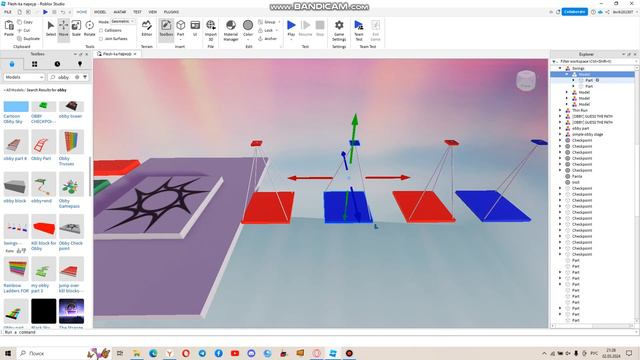Open the Models category dropdown in Toolbox
This screenshot has height=360, width=640.
24,77
